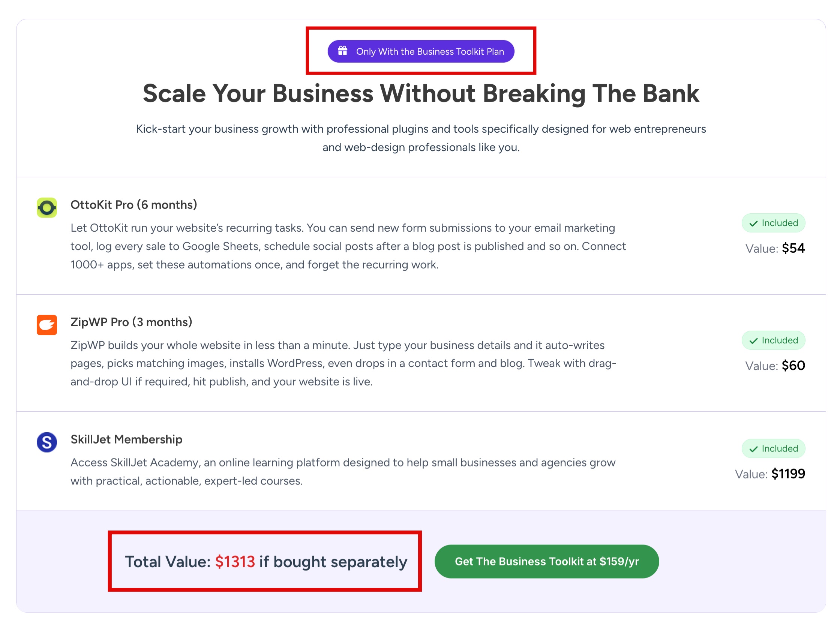This screenshot has height=637, width=840.
Task: Click the orange ZipWP logo icon
Action: [x=47, y=325]
